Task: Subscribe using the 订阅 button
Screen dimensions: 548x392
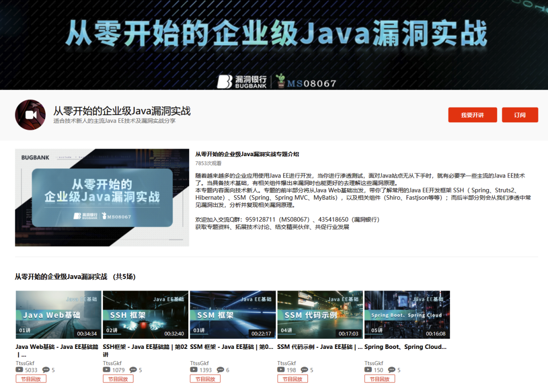Action: tap(520, 115)
